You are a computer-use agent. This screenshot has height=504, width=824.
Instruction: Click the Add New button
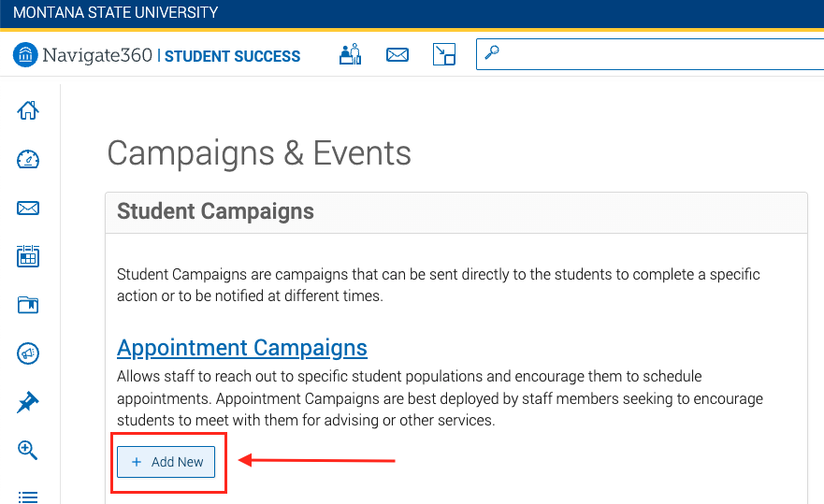point(166,462)
